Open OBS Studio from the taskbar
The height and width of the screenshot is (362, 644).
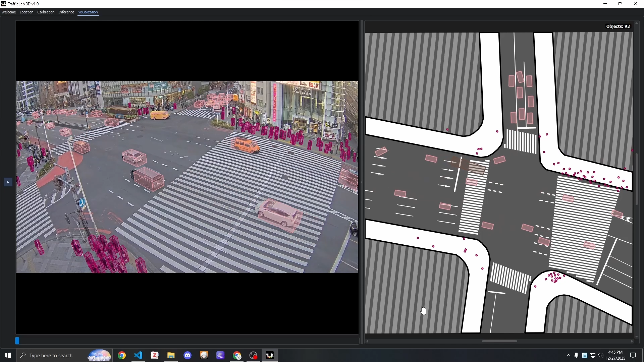(253, 355)
